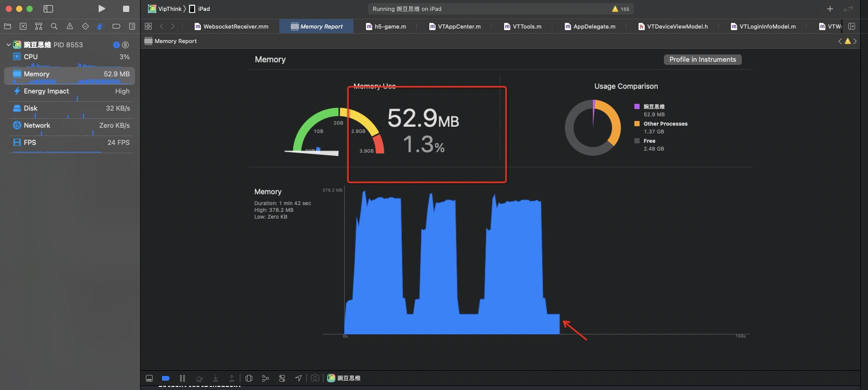Viewport: 868px width, 390px height.
Task: Open Debug View Hierarchy
Action: [249, 378]
